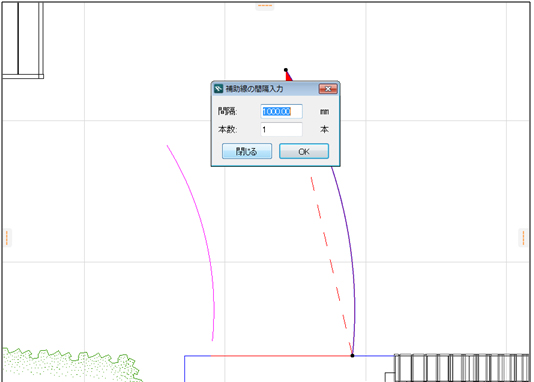This screenshot has height=382, width=534.
Task: Confirm the dialog with the OK button
Action: tap(304, 151)
